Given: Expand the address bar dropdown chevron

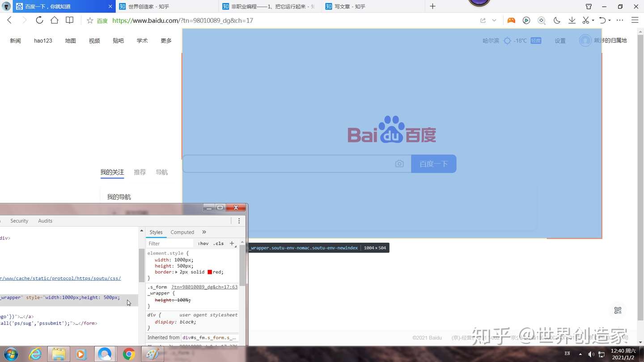Looking at the screenshot, I should (494, 21).
